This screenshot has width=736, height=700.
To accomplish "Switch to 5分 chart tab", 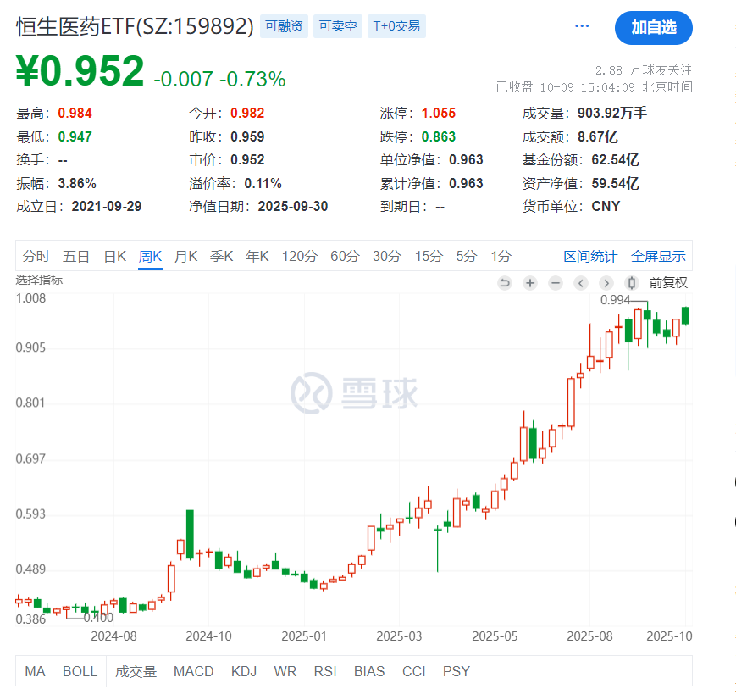I will pos(467,257).
